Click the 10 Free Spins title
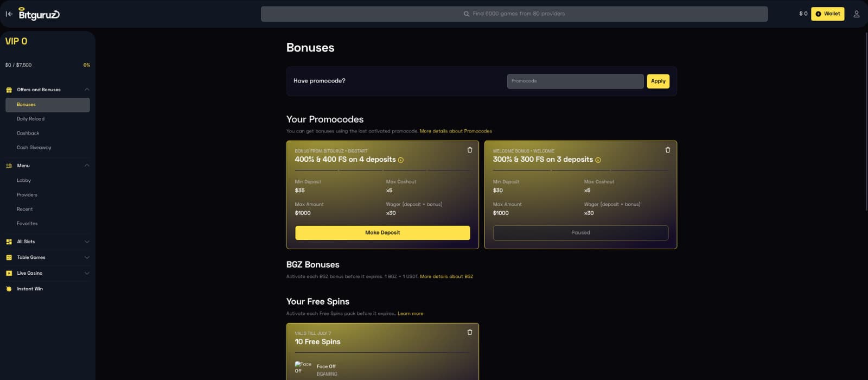Viewport: 868px width, 380px height. pos(317,342)
